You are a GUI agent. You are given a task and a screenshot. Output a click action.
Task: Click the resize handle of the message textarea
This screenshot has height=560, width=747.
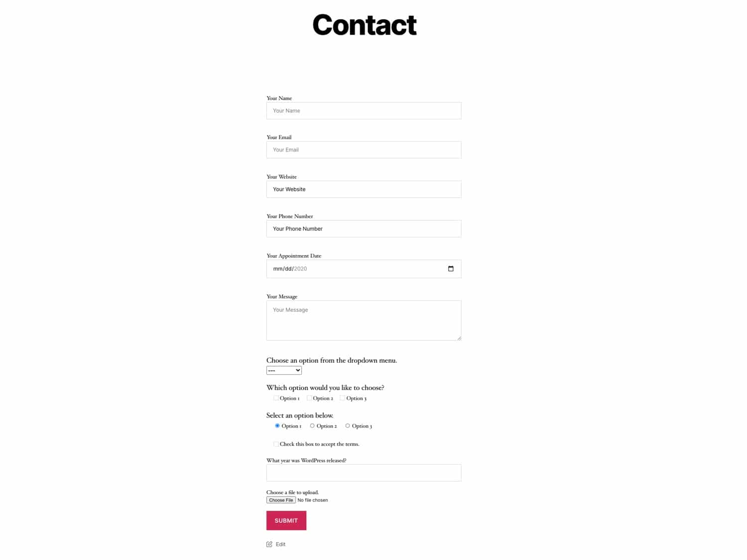[459, 338]
